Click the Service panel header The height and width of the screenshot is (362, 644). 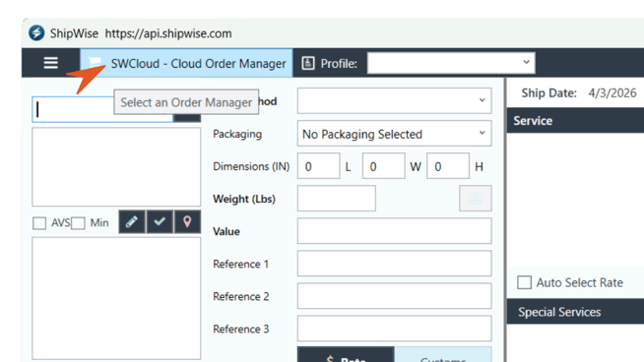coord(575,121)
